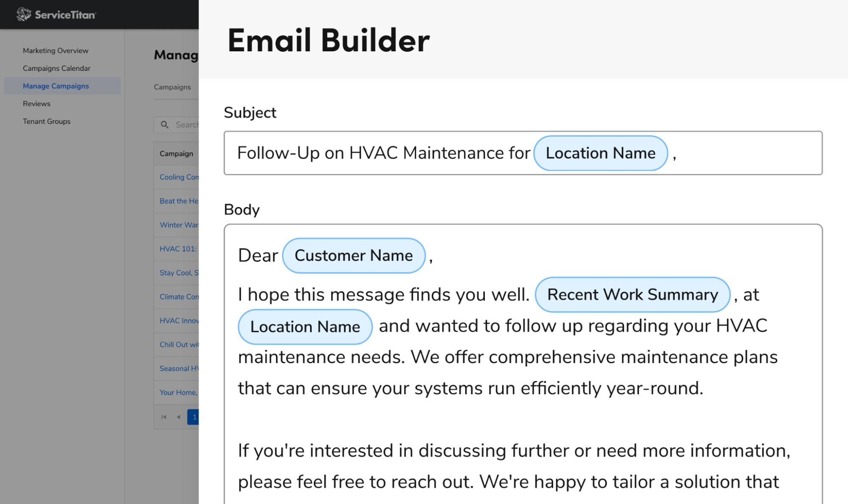Click Location Name token in body
The image size is (848, 504).
pos(305,327)
